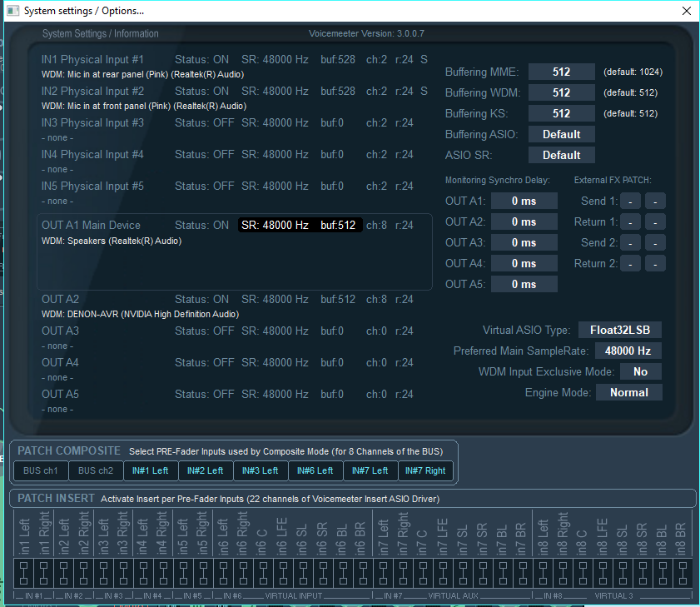This screenshot has height=607, width=700.
Task: Toggle WDM Input Exclusive Mode No
Action: point(640,371)
